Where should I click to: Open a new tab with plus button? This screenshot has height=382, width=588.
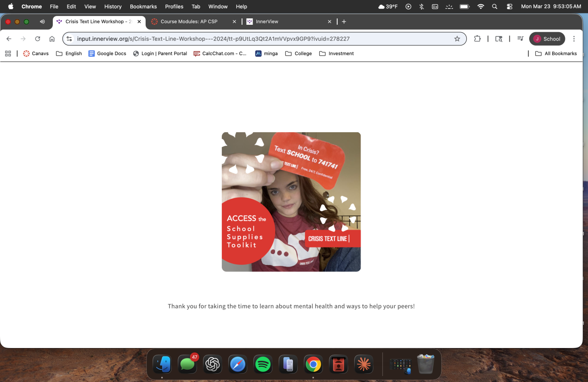pyautogui.click(x=344, y=22)
